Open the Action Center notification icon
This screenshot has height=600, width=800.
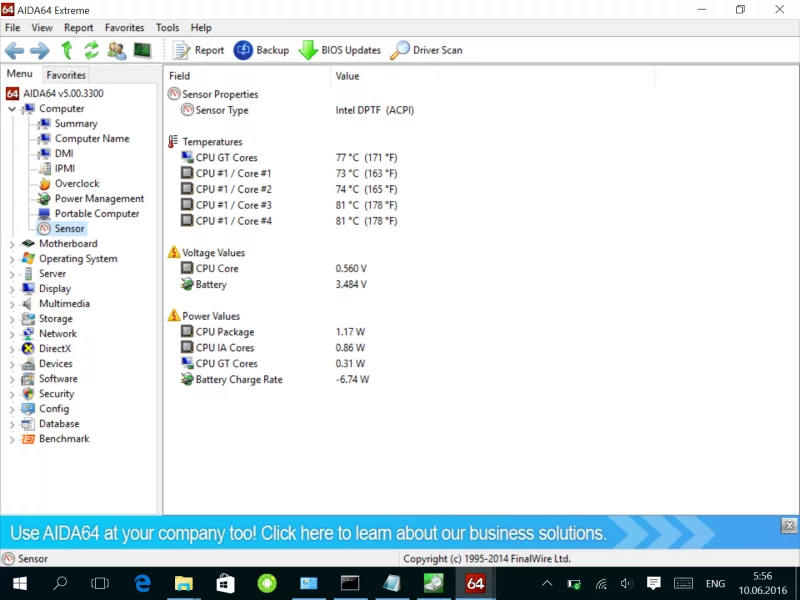click(654, 583)
